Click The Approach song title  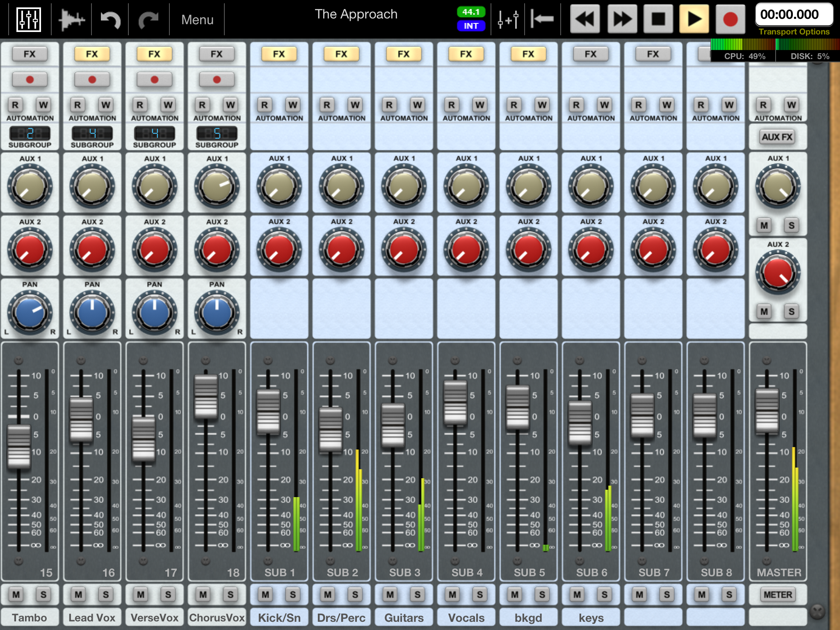point(356,14)
